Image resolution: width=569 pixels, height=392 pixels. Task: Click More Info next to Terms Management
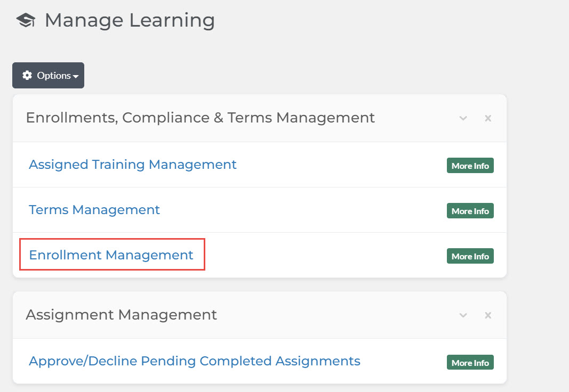[x=470, y=211]
